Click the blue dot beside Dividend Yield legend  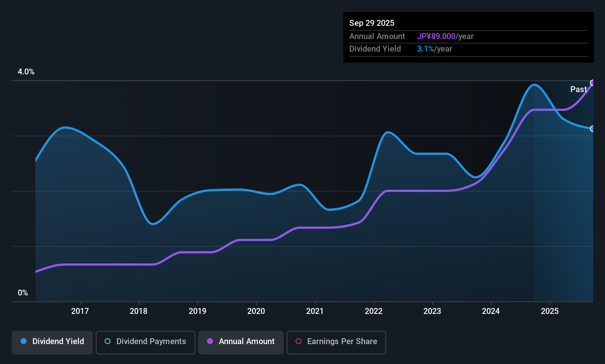click(24, 341)
